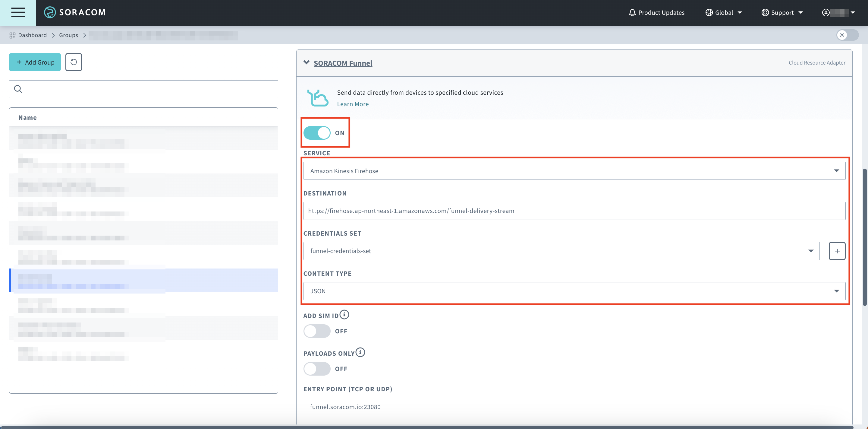Click the plus button beside credentials set
This screenshot has width=868, height=429.
click(x=837, y=251)
